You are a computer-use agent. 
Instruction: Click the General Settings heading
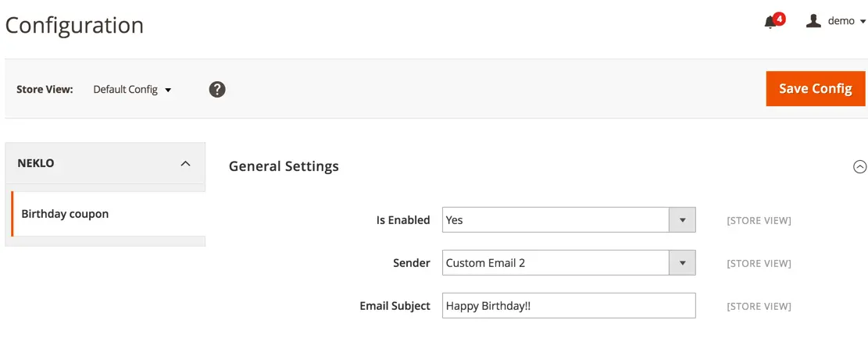284,166
